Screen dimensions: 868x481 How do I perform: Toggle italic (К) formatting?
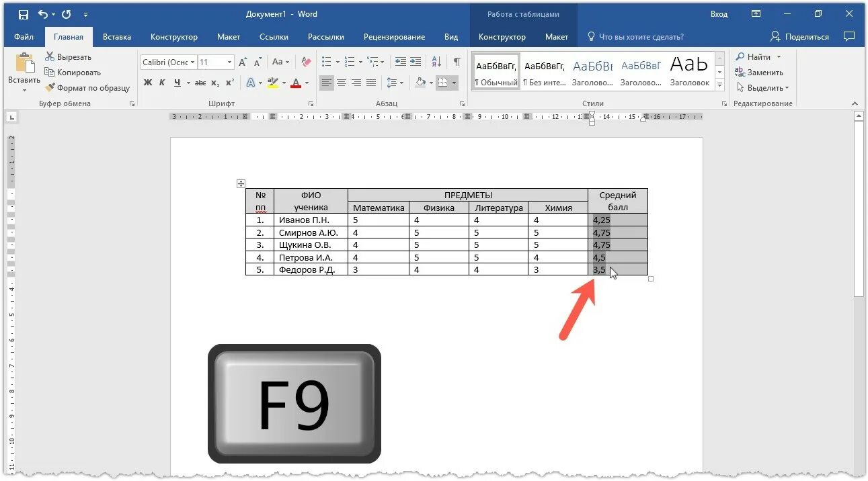(162, 83)
